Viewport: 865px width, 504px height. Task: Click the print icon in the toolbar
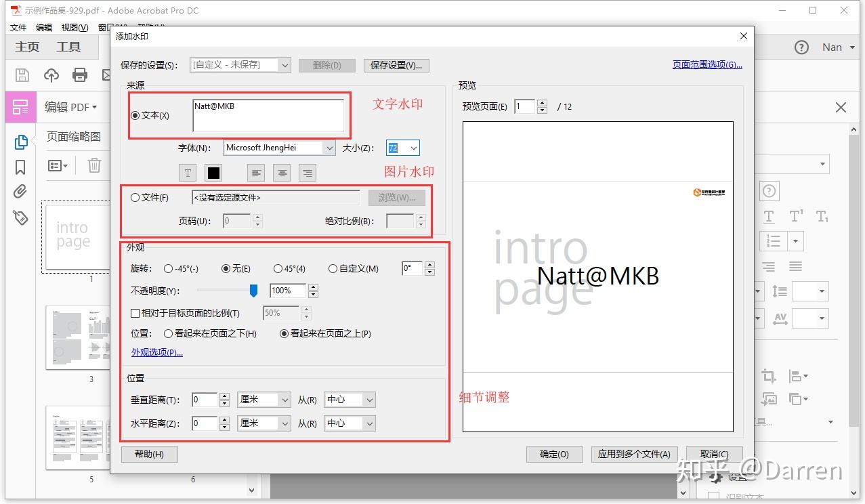[x=80, y=75]
